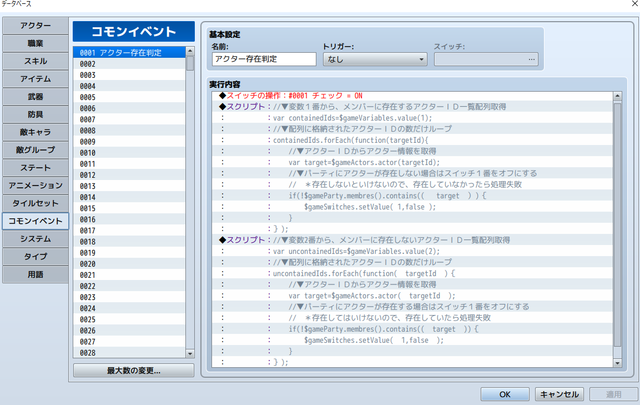Select common event row 0002
Image resolution: width=640 pixels, height=405 pixels.
(x=129, y=64)
